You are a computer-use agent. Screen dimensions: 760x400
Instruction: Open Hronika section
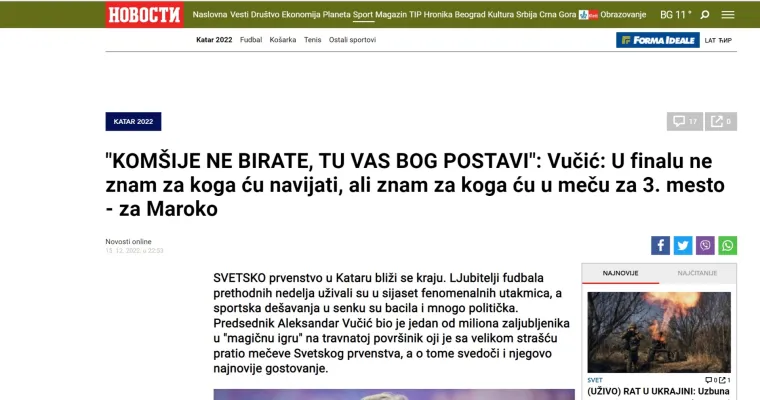(x=438, y=15)
